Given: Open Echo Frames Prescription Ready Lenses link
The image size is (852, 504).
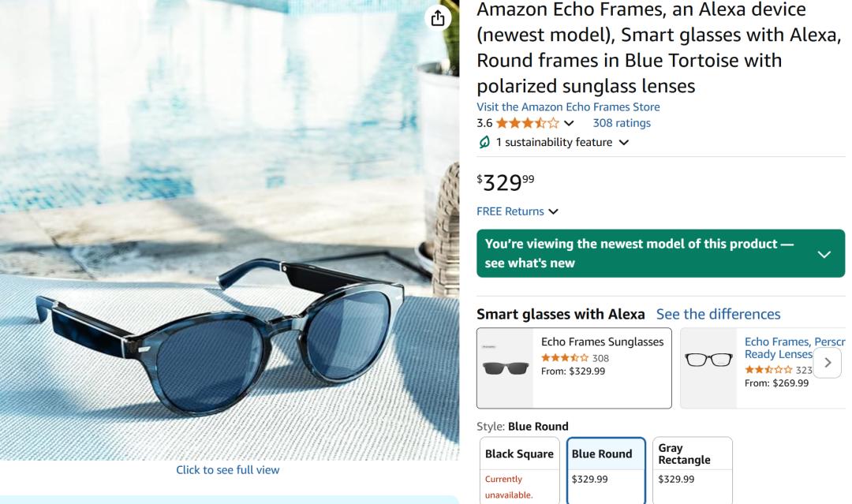Looking at the screenshot, I should coord(793,348).
